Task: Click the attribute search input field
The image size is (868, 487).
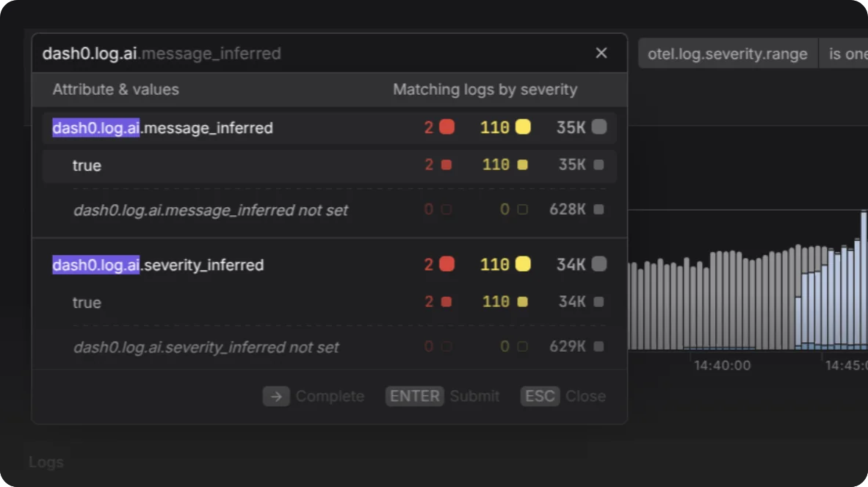Action: (x=316, y=53)
